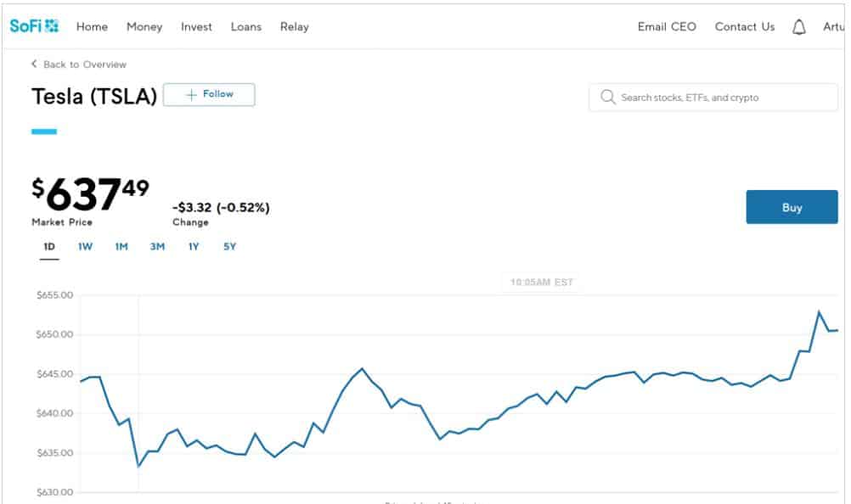This screenshot has height=504, width=851.
Task: Click the SoFi logo
Action: (x=34, y=26)
